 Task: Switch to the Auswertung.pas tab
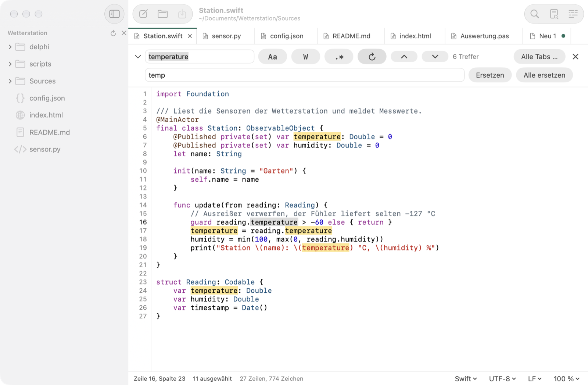click(484, 36)
